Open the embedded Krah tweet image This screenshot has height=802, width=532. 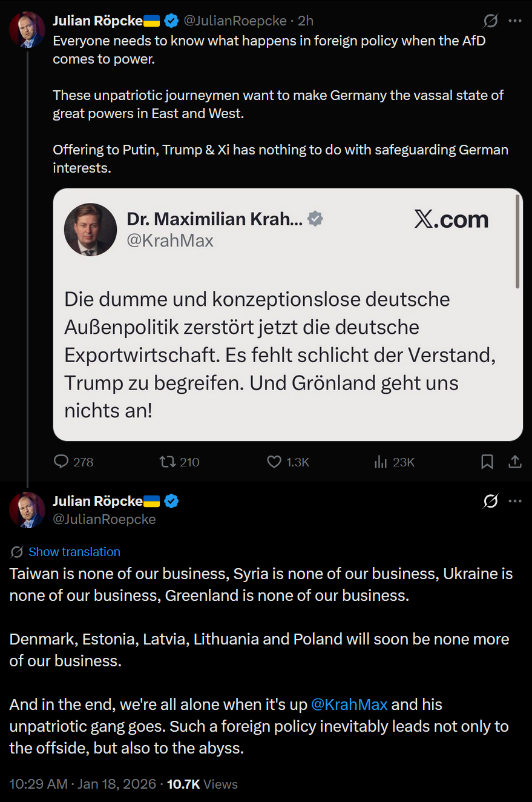(x=288, y=315)
